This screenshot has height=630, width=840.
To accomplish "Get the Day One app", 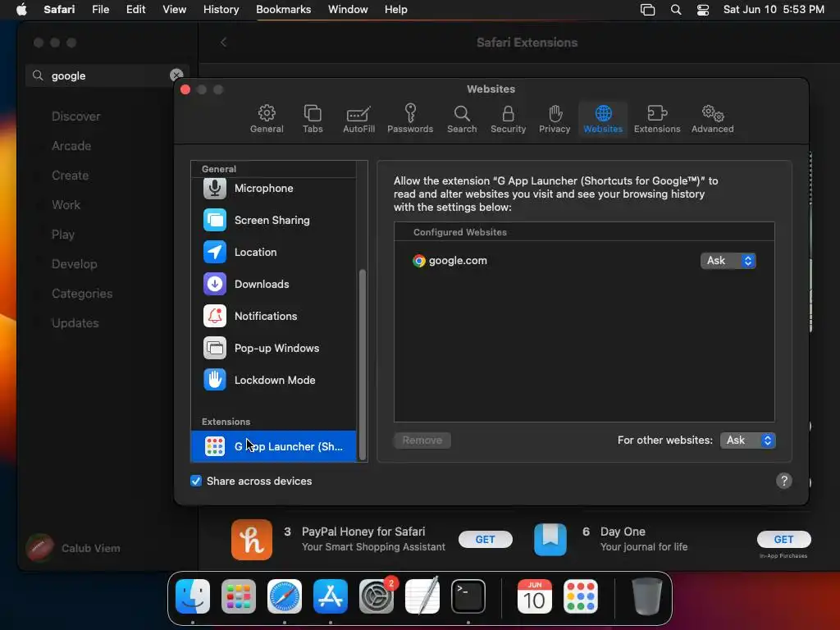I will pyautogui.click(x=783, y=540).
